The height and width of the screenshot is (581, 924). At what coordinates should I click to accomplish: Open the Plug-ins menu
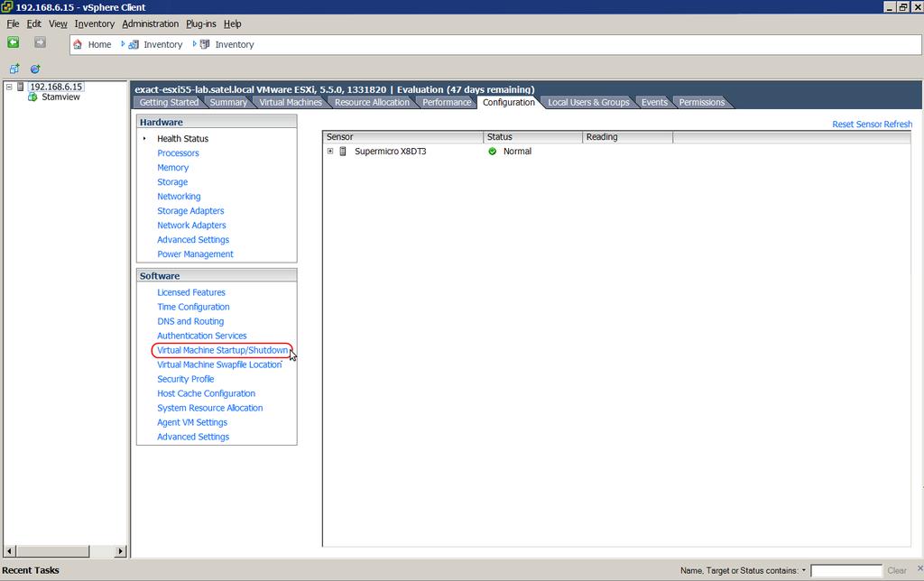[201, 23]
